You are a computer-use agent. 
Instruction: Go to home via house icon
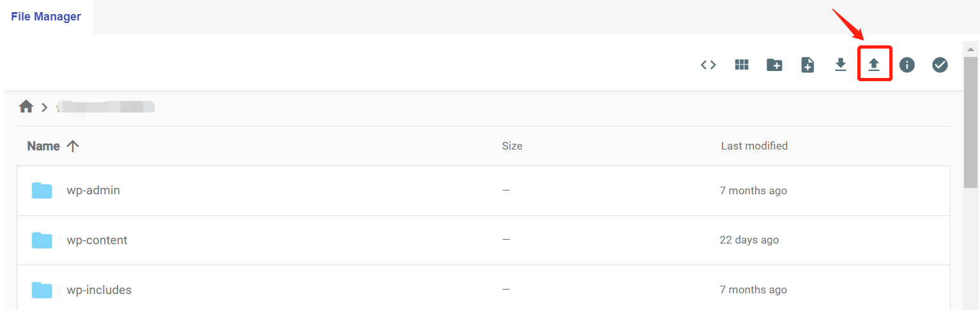point(26,107)
